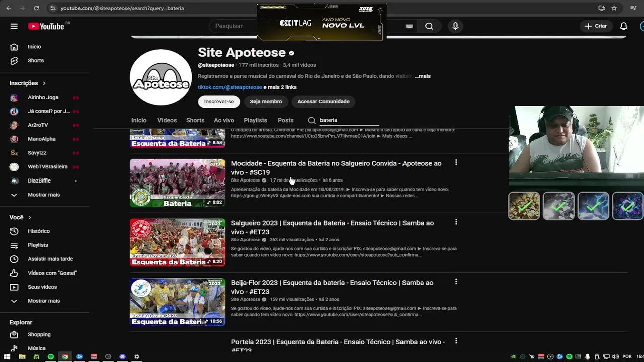Open Spotify from the taskbar
Screen dimensions: 644x362
coord(51,357)
